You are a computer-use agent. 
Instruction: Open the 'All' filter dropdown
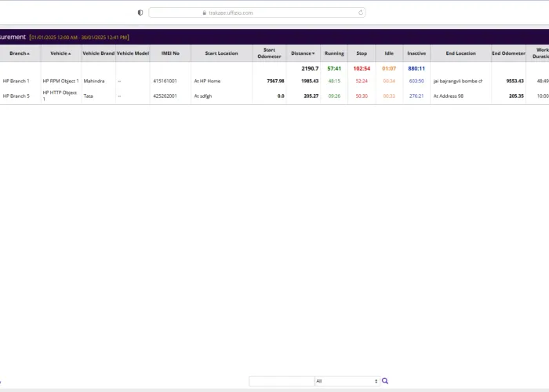point(347,381)
